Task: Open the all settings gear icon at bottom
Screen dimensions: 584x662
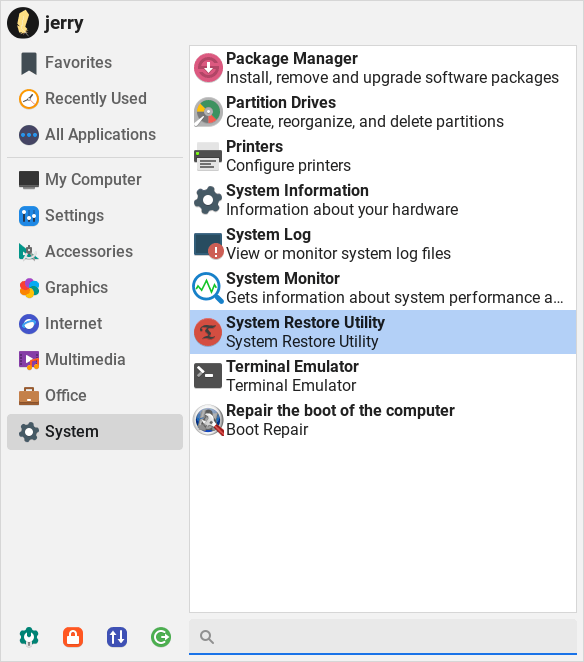Action: click(x=29, y=637)
